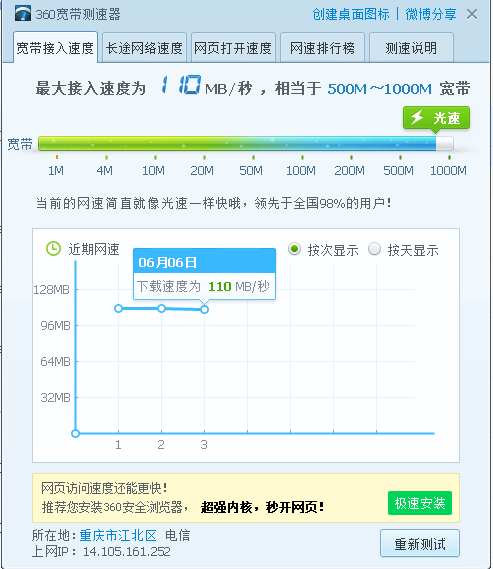Click the 创建桌面图标 link

click(x=351, y=15)
